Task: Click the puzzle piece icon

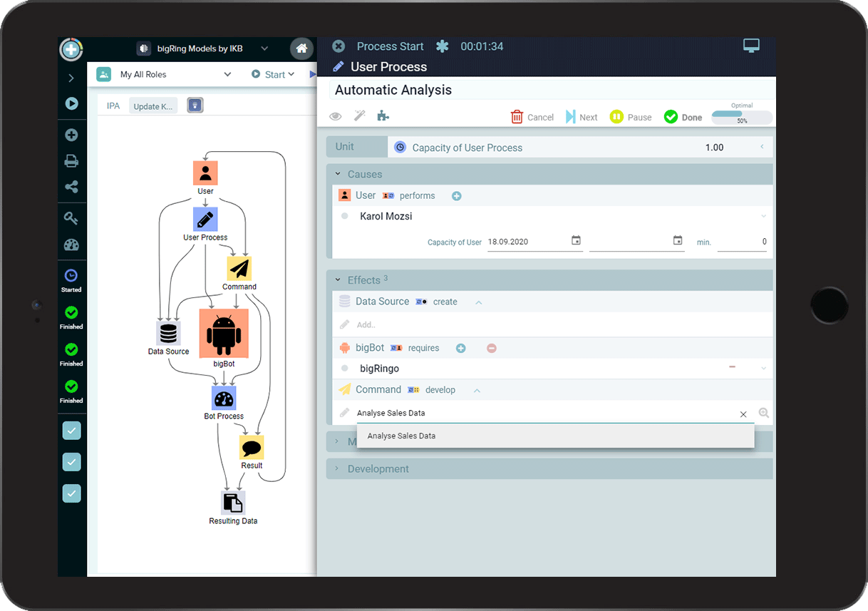Action: point(383,115)
